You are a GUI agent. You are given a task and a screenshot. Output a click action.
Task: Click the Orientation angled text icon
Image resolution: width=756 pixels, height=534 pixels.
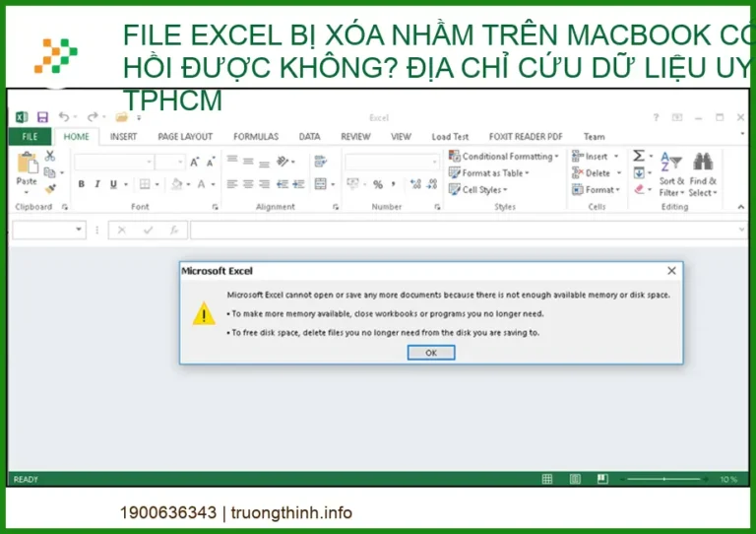283,162
